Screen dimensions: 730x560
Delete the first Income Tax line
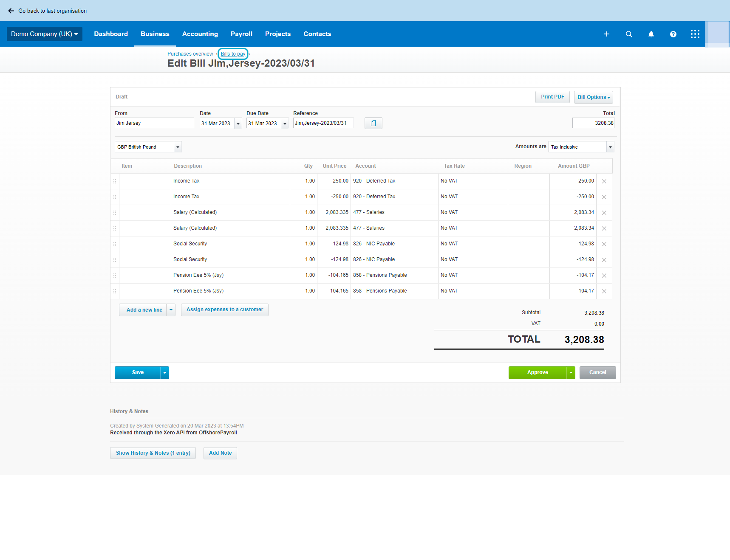tap(604, 181)
